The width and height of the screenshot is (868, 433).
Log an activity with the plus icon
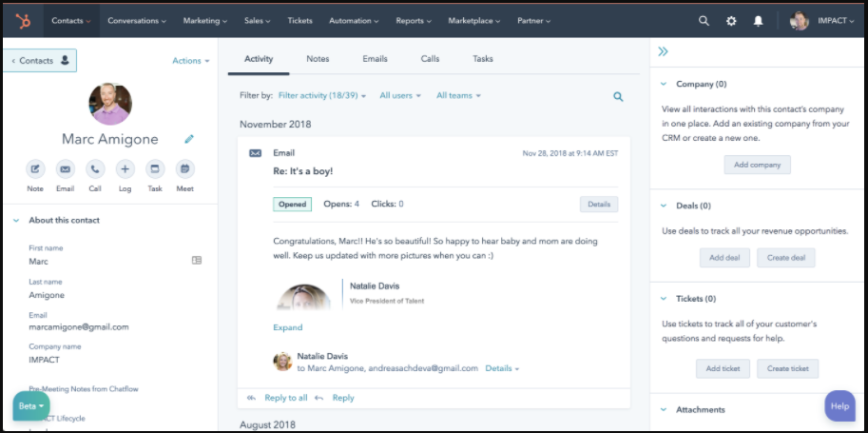coord(125,169)
